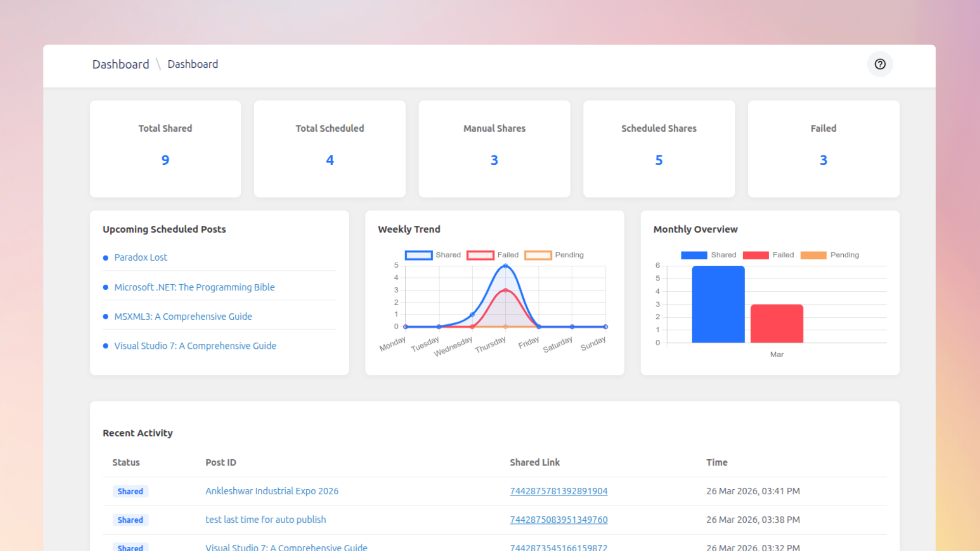Toggle Failed legend in Weekly Trend chart
Image resolution: width=980 pixels, height=551 pixels.
point(493,255)
